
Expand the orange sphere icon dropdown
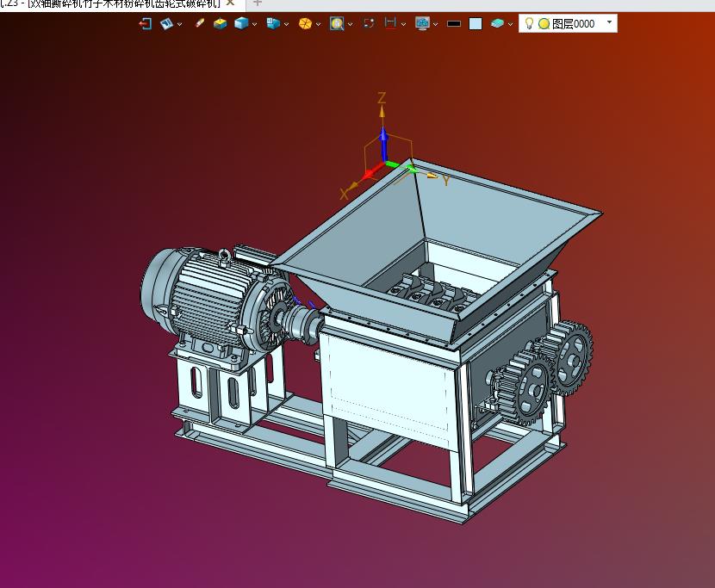318,24
